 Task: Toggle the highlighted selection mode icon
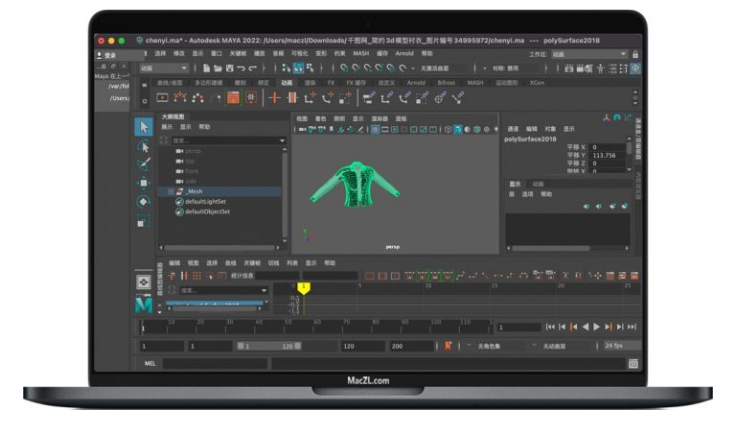click(x=298, y=69)
